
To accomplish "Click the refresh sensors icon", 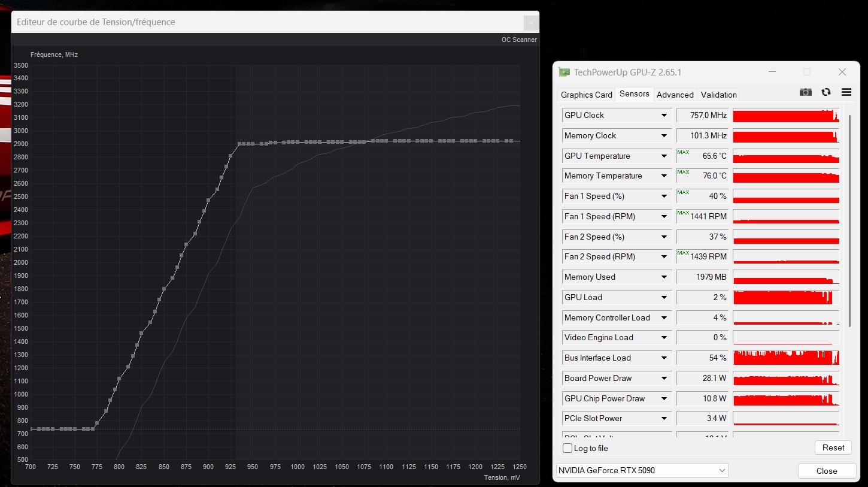I will [x=826, y=92].
